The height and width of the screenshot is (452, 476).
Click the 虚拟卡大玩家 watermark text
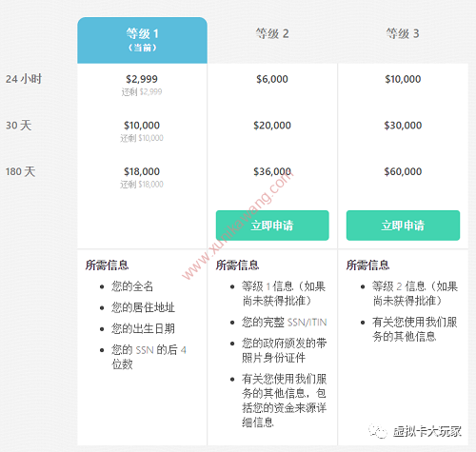click(427, 431)
